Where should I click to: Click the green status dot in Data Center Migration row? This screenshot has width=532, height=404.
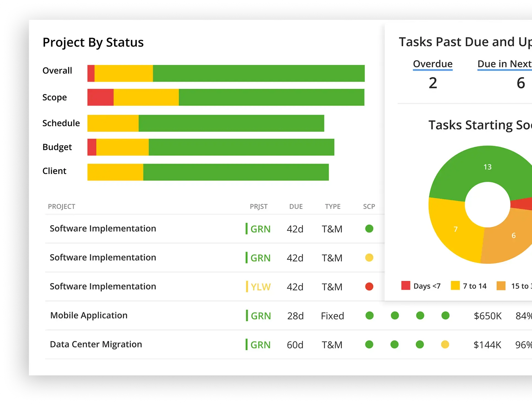click(369, 345)
